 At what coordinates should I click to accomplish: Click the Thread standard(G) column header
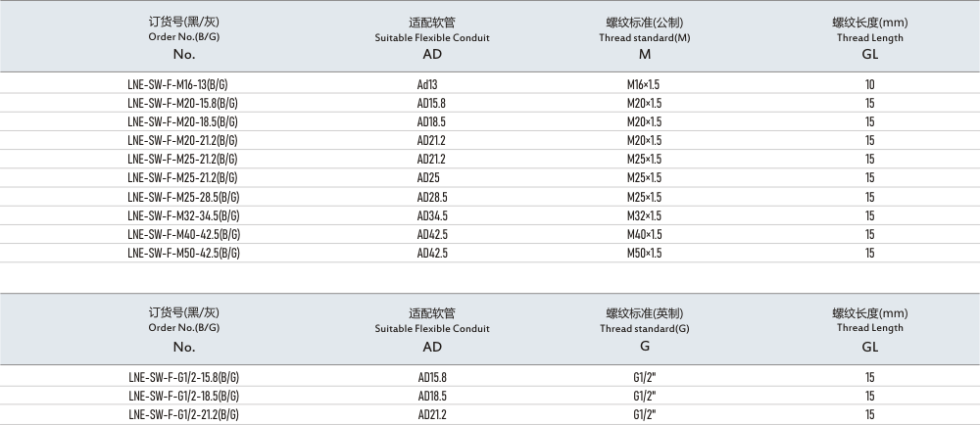pyautogui.click(x=644, y=329)
